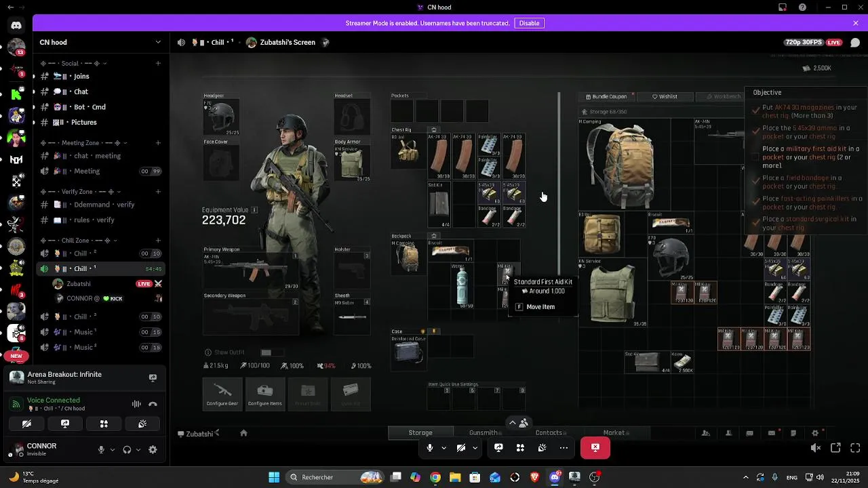Open headphone output device dropdown in user panel
868x488 pixels.
pyautogui.click(x=138, y=449)
